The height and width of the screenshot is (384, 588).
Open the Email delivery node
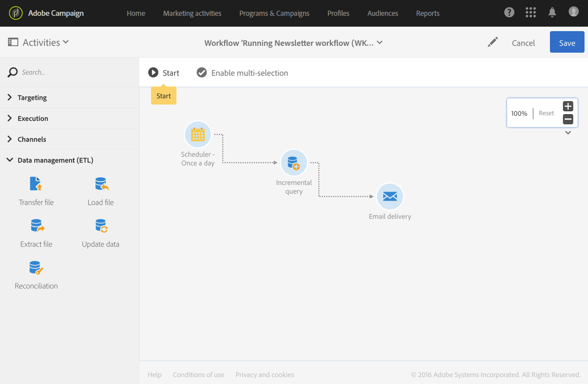[390, 196]
